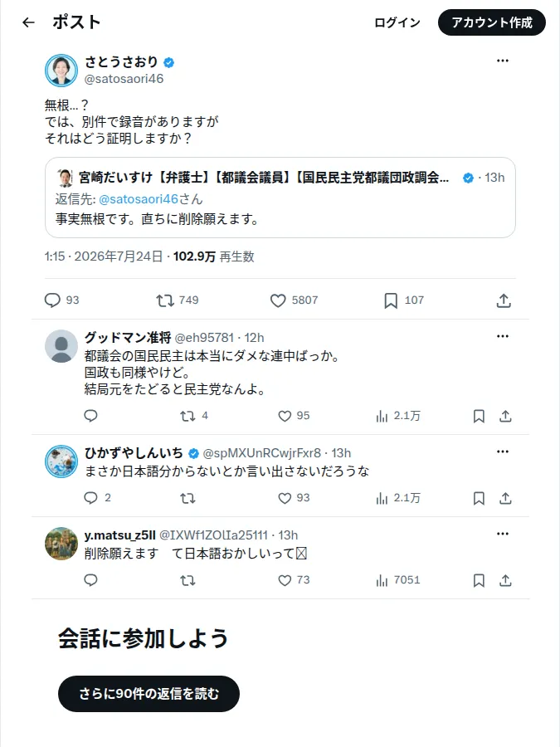
Task: Click the ログイン link
Action: click(x=397, y=22)
